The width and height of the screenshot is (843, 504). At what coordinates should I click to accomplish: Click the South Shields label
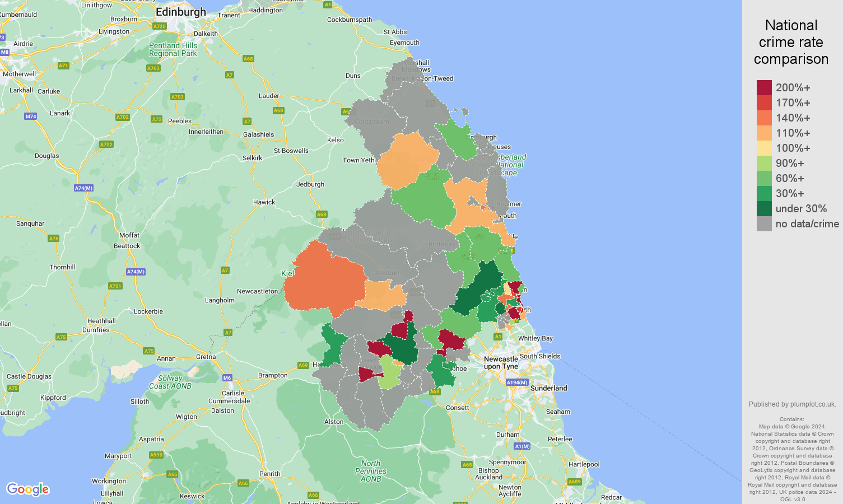pos(540,356)
